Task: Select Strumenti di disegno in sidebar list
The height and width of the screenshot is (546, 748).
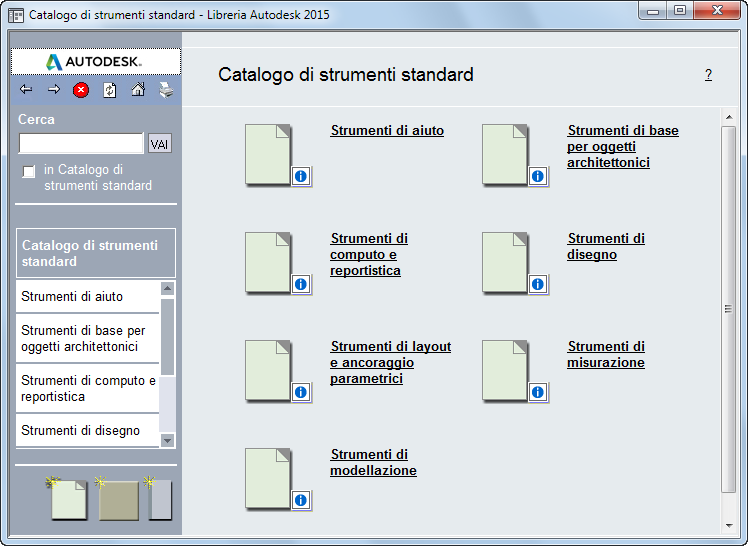Action: 87,431
